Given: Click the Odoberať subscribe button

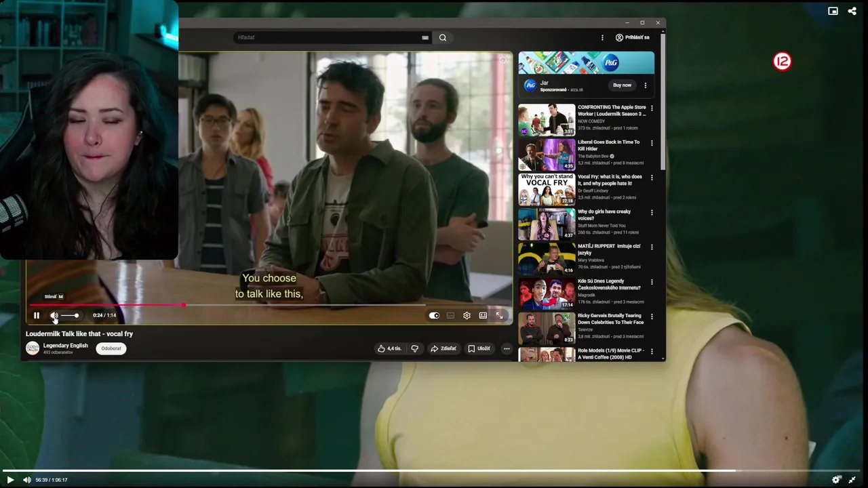Looking at the screenshot, I should (111, 348).
